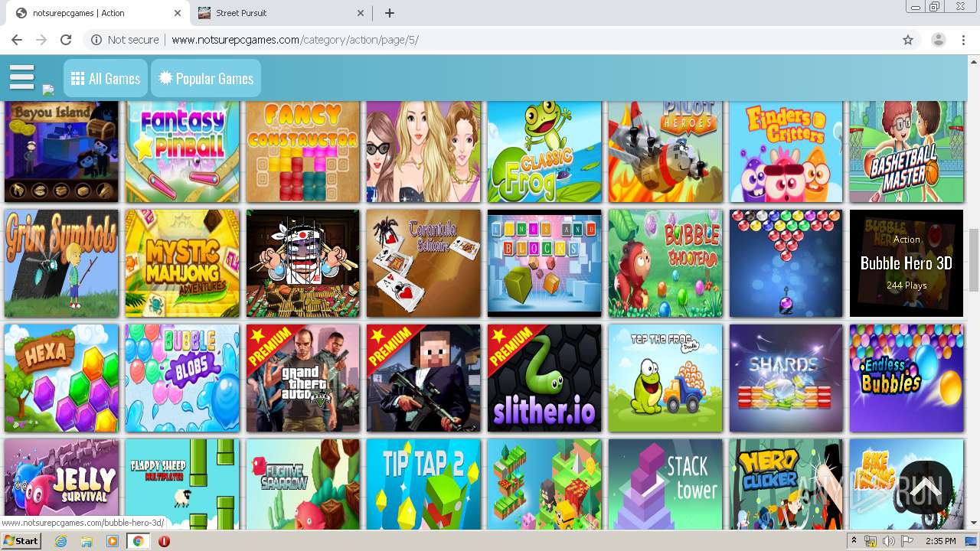Click the scroll-to-top arrow button
Viewport: 980px width, 551px height.
pyautogui.click(x=925, y=487)
